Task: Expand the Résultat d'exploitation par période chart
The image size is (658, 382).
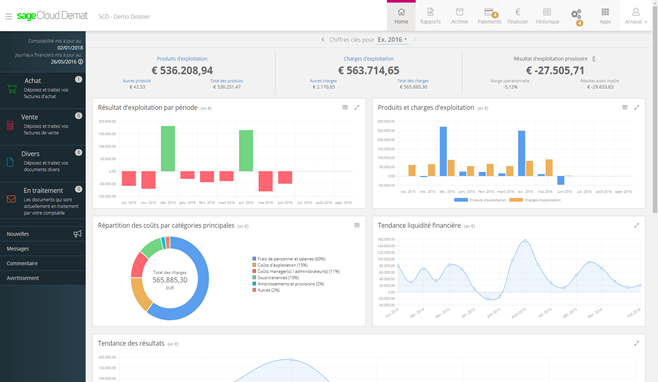Action: coord(357,107)
